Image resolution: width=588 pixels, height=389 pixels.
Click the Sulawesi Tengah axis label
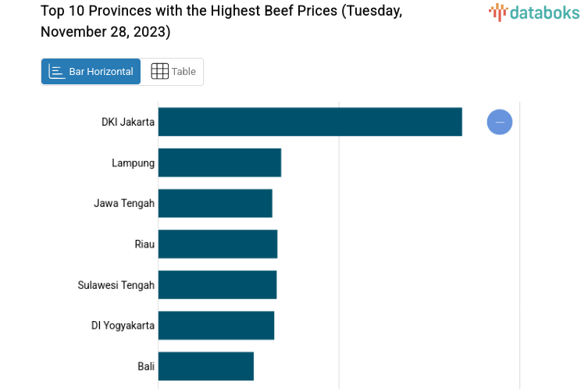pyautogui.click(x=116, y=284)
